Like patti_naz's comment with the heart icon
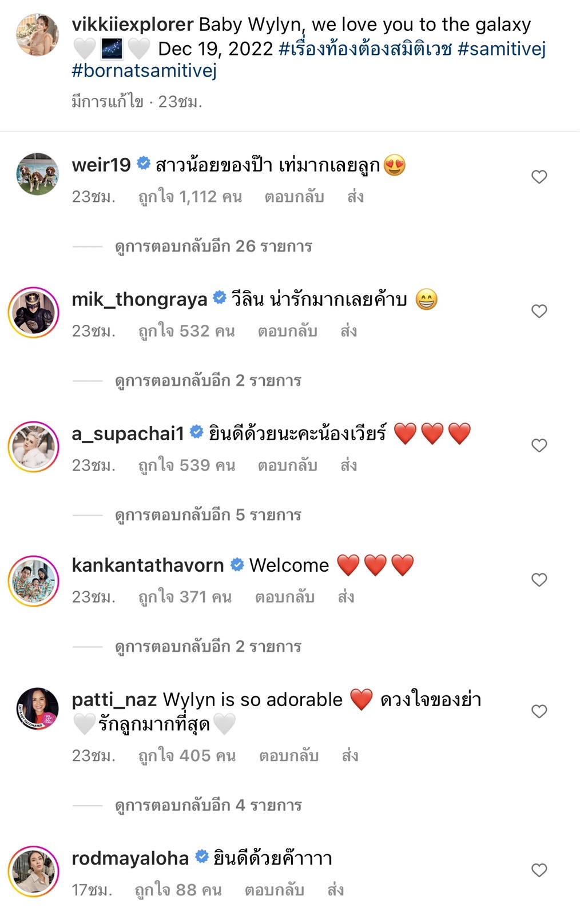Image resolution: width=580 pixels, height=924 pixels. [x=539, y=711]
